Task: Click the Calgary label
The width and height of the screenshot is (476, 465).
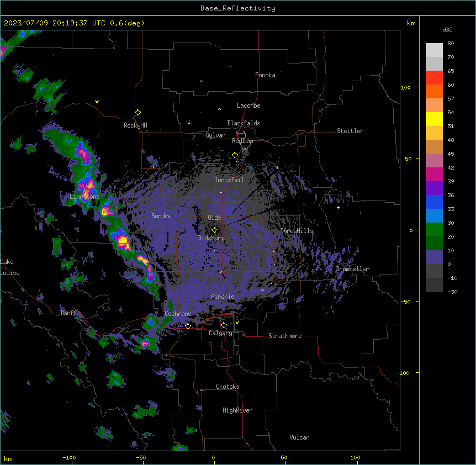Action: (x=220, y=333)
